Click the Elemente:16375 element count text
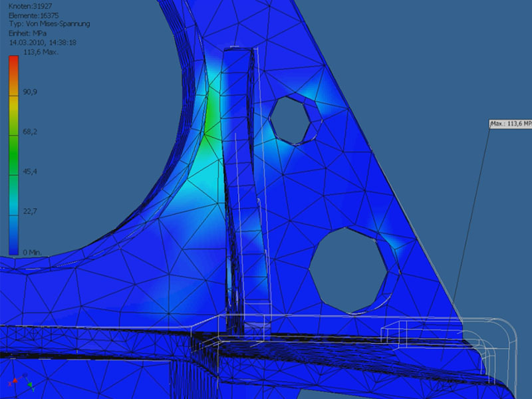 32,14
